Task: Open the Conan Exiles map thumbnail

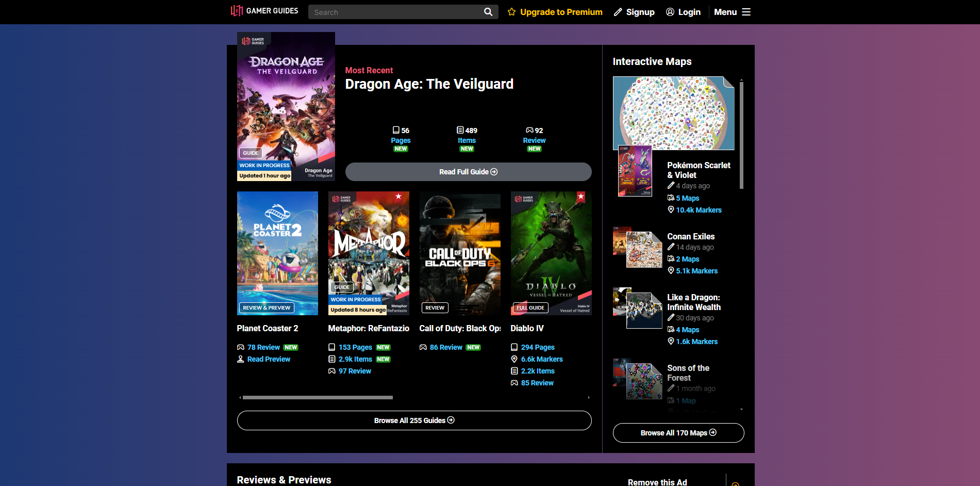Action: 644,250
